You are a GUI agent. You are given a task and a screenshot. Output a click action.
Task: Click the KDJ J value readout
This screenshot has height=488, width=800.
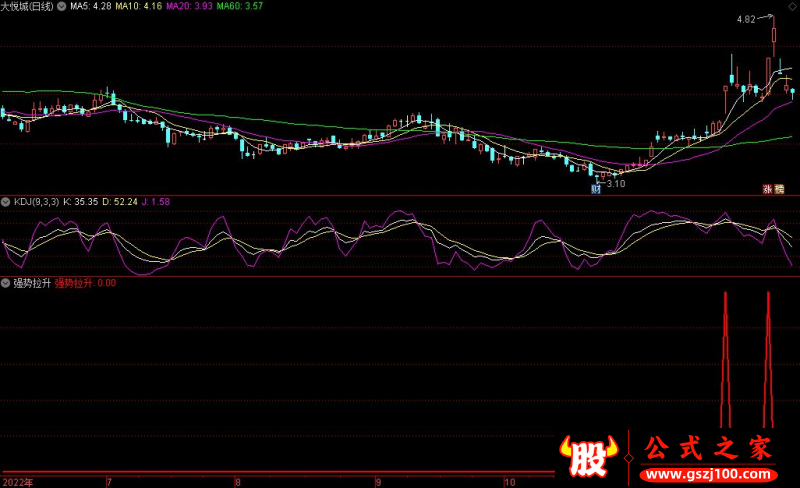point(156,202)
